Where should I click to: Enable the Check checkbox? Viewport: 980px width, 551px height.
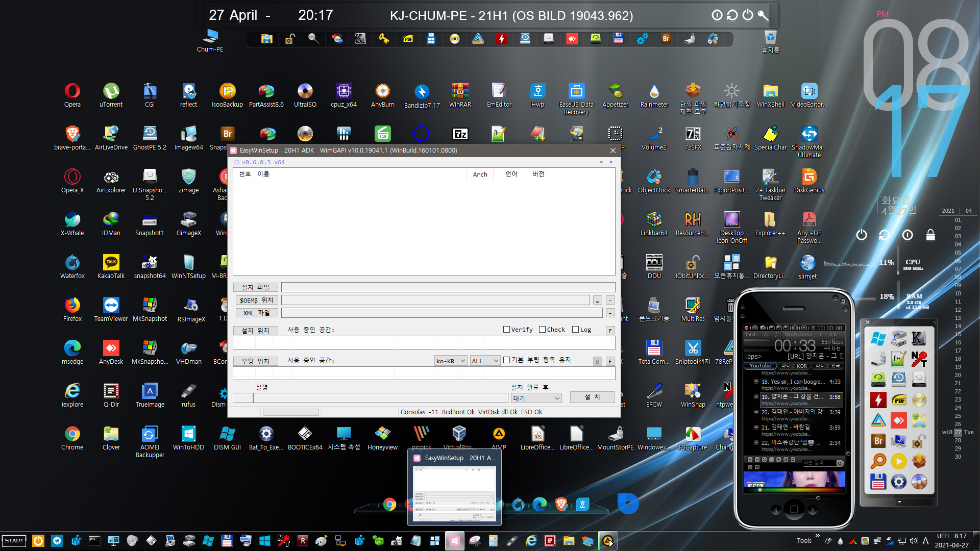pos(542,330)
